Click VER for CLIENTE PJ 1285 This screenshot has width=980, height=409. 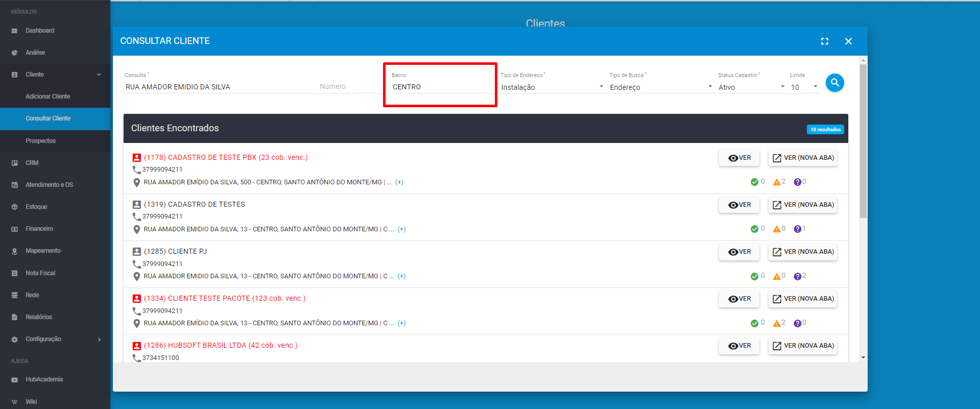pyautogui.click(x=739, y=252)
